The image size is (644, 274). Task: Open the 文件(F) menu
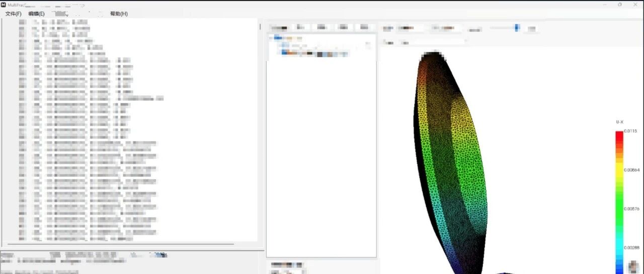(x=14, y=14)
